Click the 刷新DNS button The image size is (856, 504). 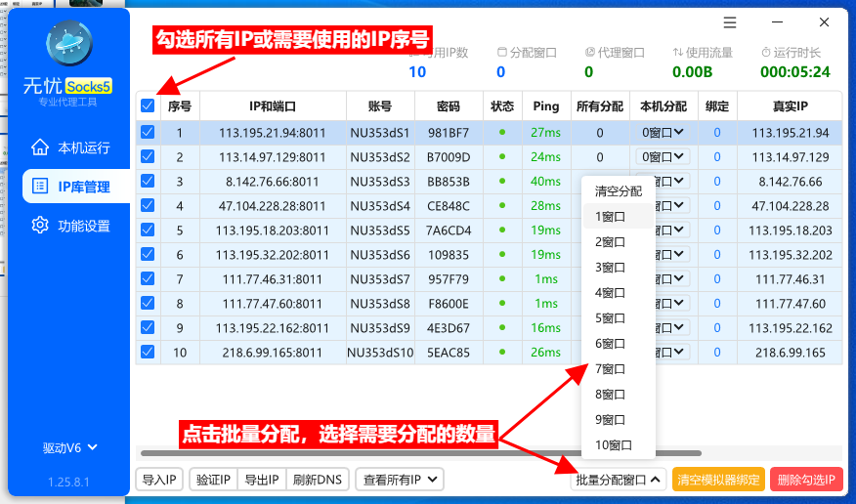(x=318, y=480)
